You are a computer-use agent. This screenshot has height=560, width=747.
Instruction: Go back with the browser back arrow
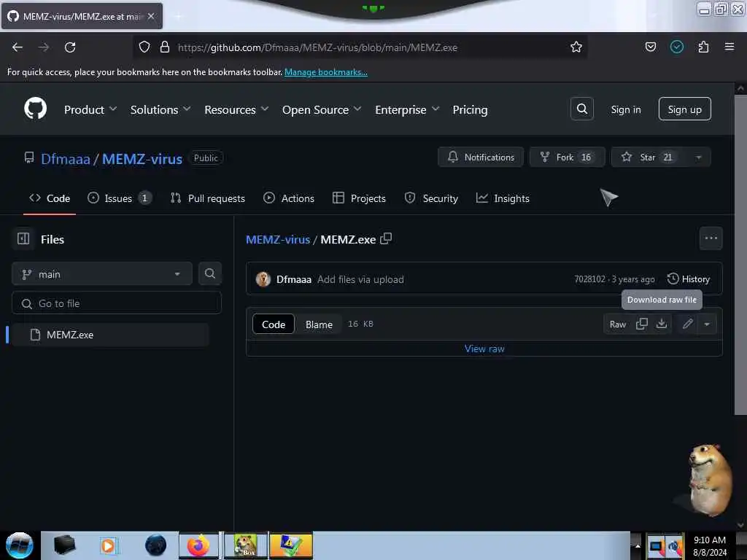coord(18,47)
